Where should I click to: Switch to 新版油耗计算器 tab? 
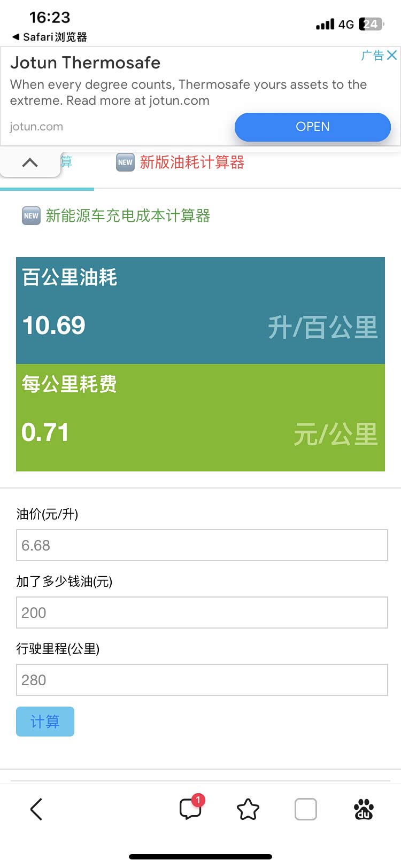point(192,162)
